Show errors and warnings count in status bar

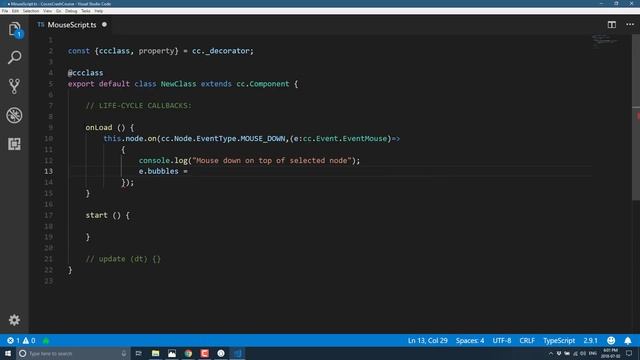[21, 340]
